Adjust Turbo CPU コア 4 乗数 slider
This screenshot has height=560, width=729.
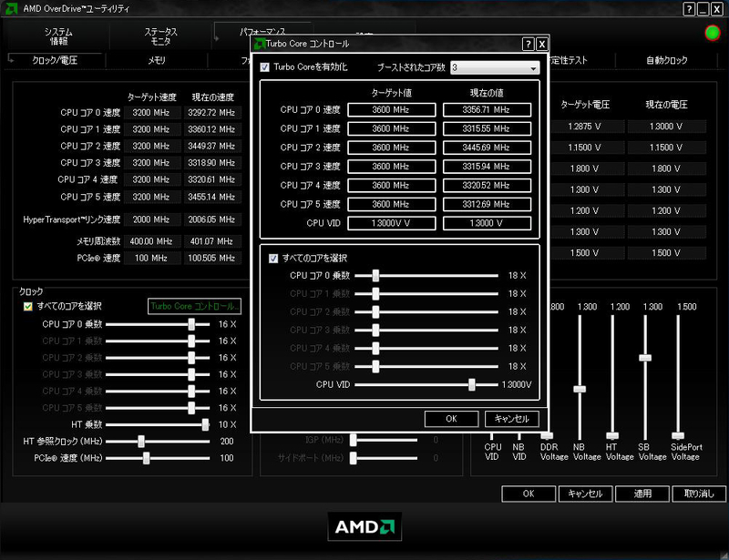point(375,348)
